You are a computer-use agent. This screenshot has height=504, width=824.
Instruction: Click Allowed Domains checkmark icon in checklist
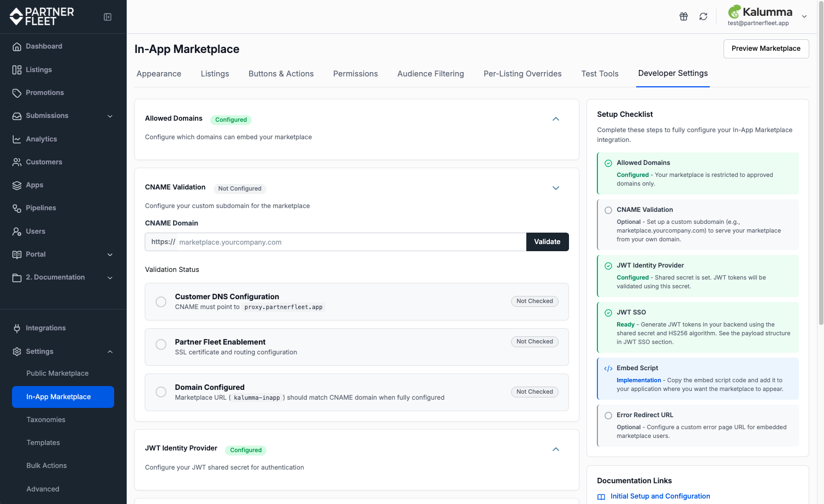608,163
